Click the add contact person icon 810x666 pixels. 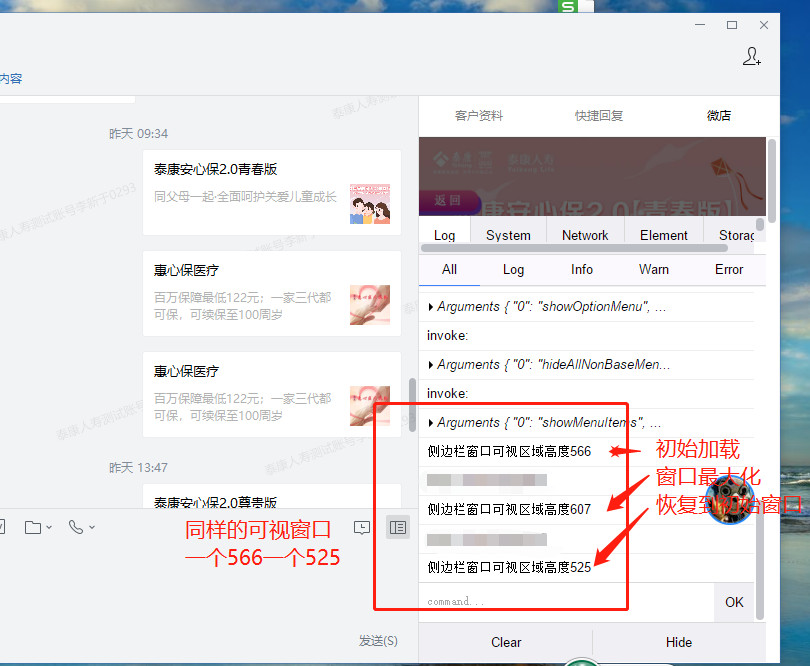click(751, 56)
